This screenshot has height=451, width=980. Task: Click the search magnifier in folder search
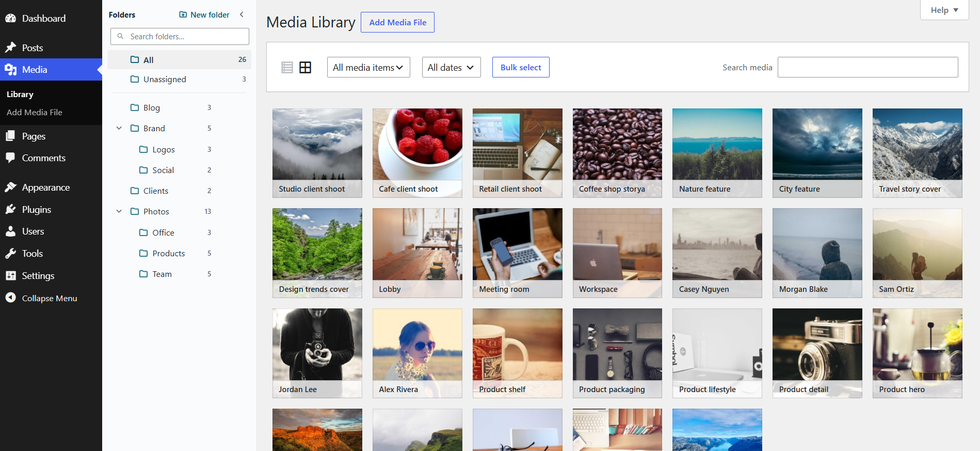pyautogui.click(x=120, y=36)
